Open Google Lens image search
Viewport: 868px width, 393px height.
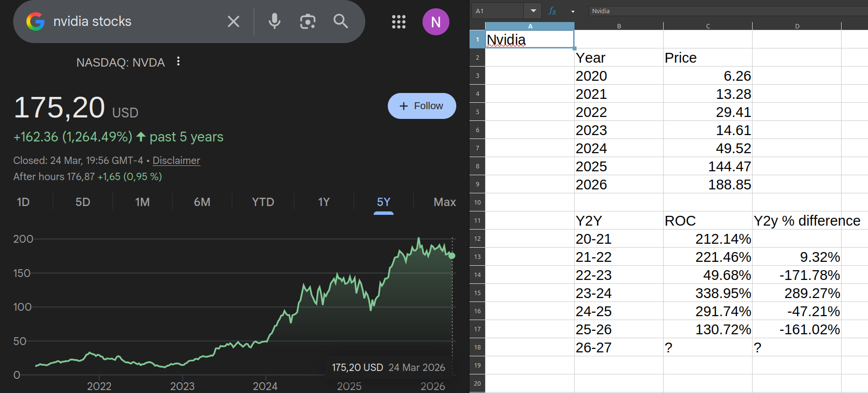(308, 22)
